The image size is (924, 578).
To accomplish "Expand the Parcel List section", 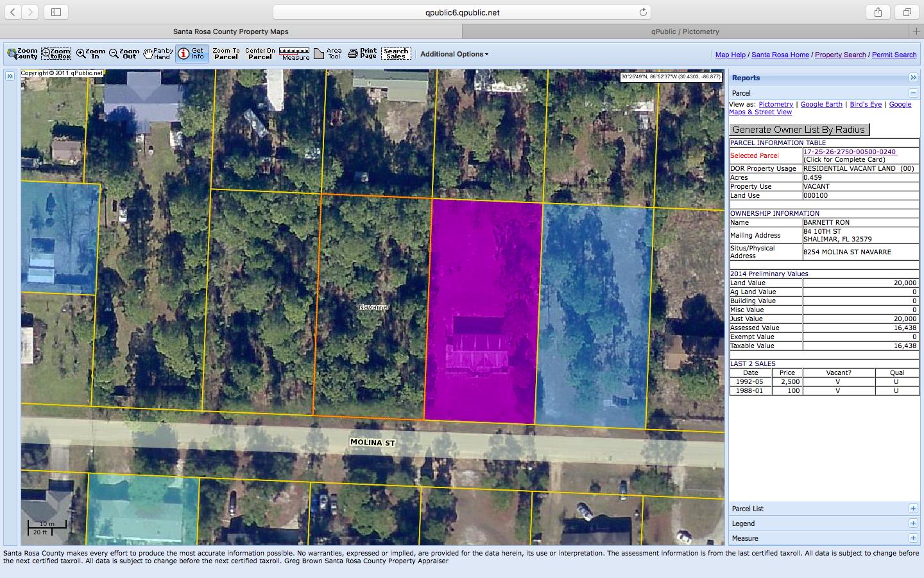I will [912, 509].
